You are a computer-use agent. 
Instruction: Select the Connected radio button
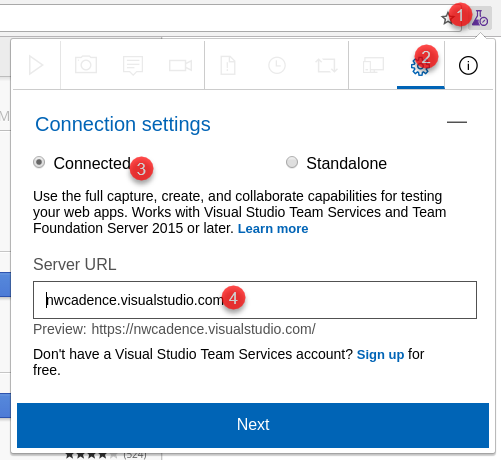tap(39, 162)
